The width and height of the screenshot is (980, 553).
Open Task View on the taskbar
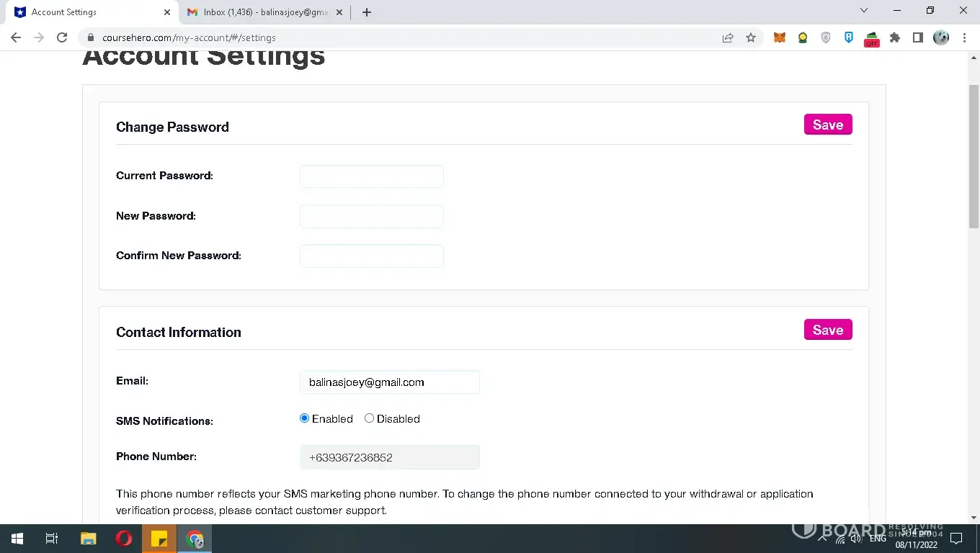pos(52,539)
